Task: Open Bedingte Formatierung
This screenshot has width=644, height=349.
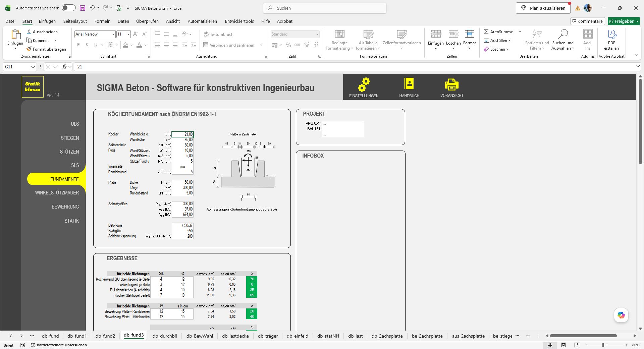Action: click(x=339, y=40)
